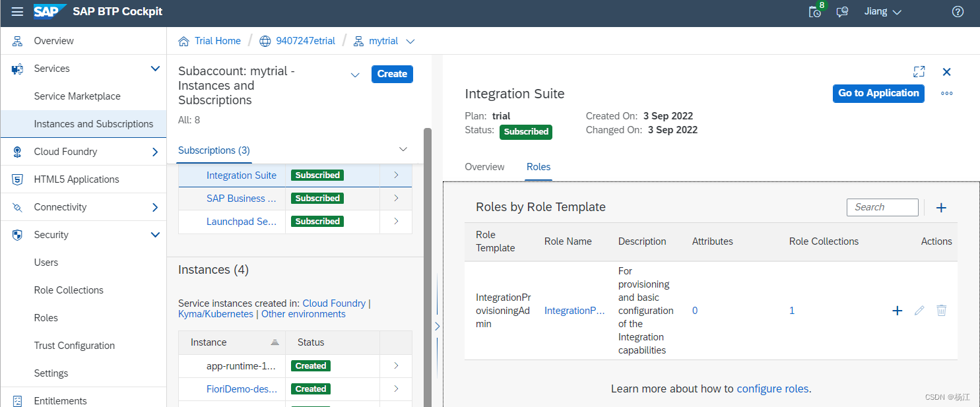
Task: Expand Integration Suite panel to fullscreen
Action: [x=919, y=72]
